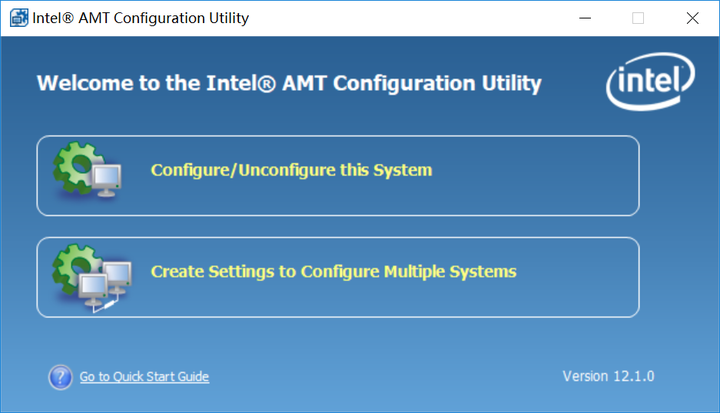Minimize the AMT Configuration Utility window
This screenshot has width=720, height=413.
[x=584, y=18]
